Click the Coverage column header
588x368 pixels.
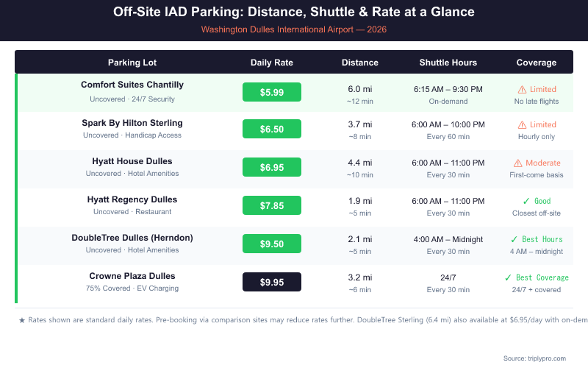(x=537, y=63)
